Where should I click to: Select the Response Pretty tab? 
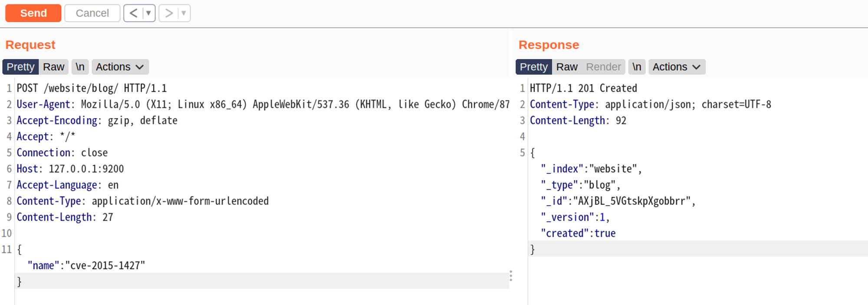coord(533,67)
